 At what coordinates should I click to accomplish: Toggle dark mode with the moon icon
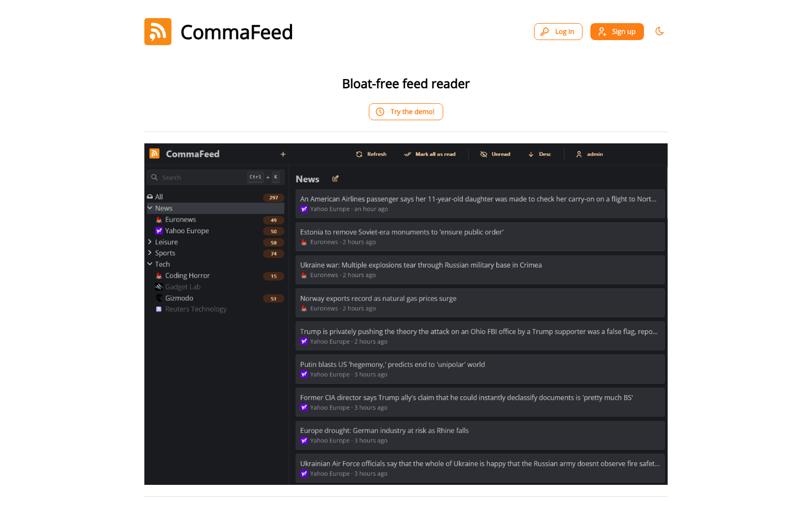[660, 32]
